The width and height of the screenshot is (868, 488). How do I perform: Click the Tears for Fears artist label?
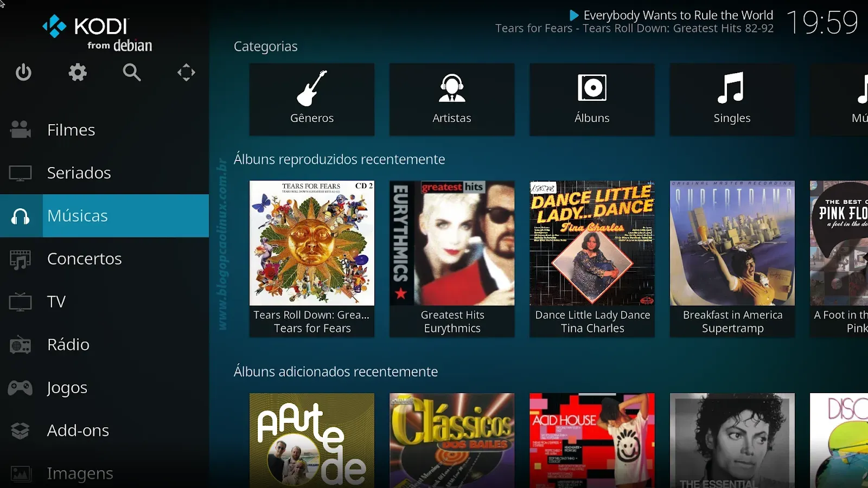(312, 328)
